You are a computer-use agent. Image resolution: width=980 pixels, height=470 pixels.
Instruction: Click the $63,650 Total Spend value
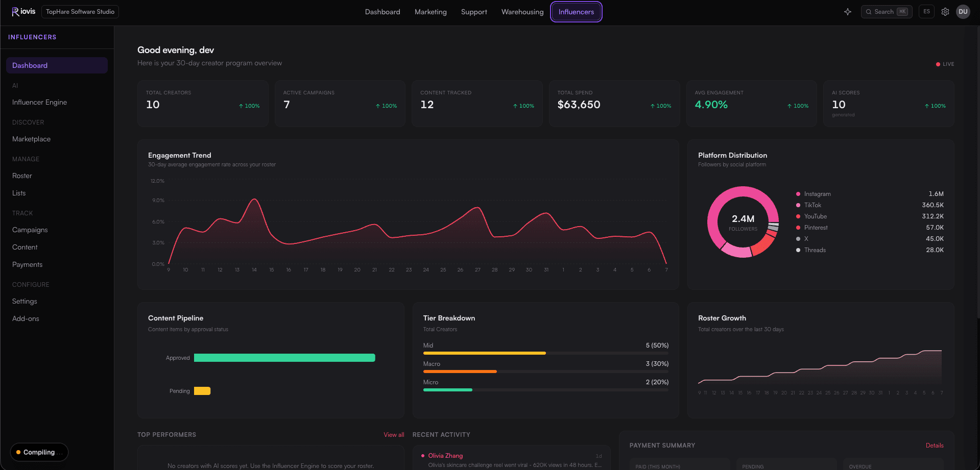579,105
